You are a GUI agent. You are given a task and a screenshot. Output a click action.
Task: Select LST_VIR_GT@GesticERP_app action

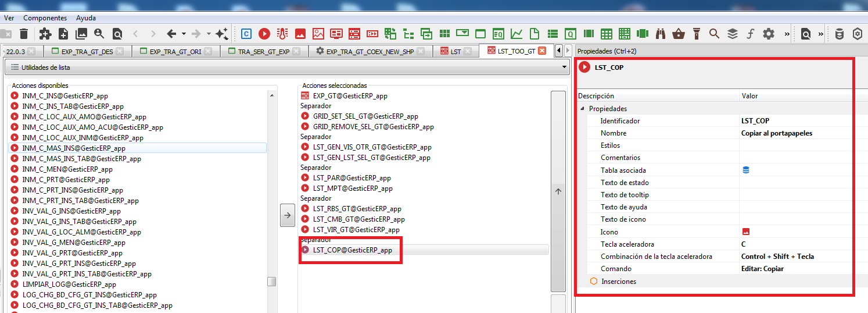(x=356, y=230)
